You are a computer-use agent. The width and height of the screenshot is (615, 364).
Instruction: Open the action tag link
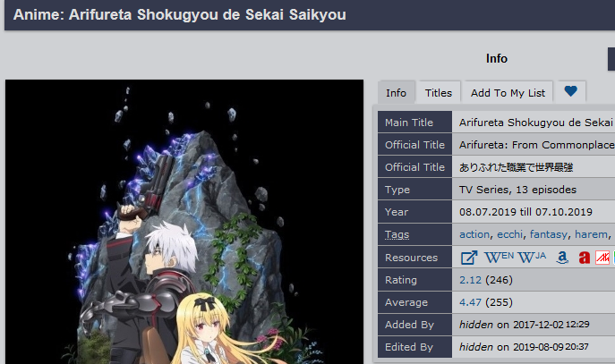[474, 234]
